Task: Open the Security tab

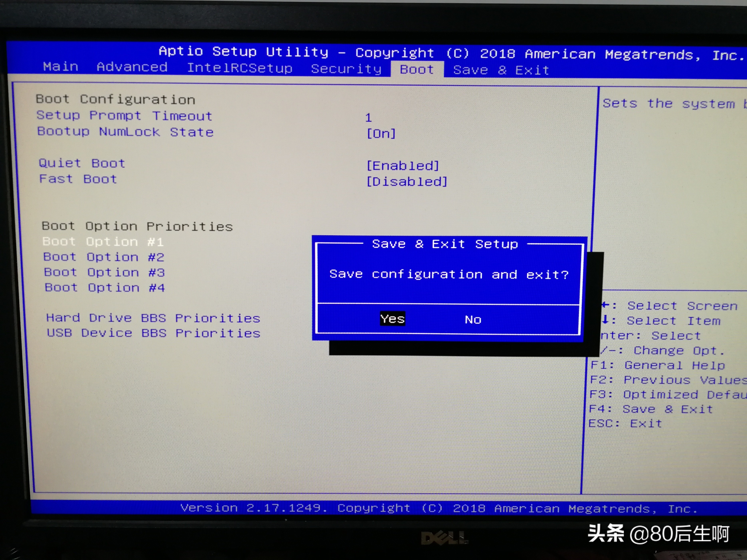Action: [x=346, y=69]
